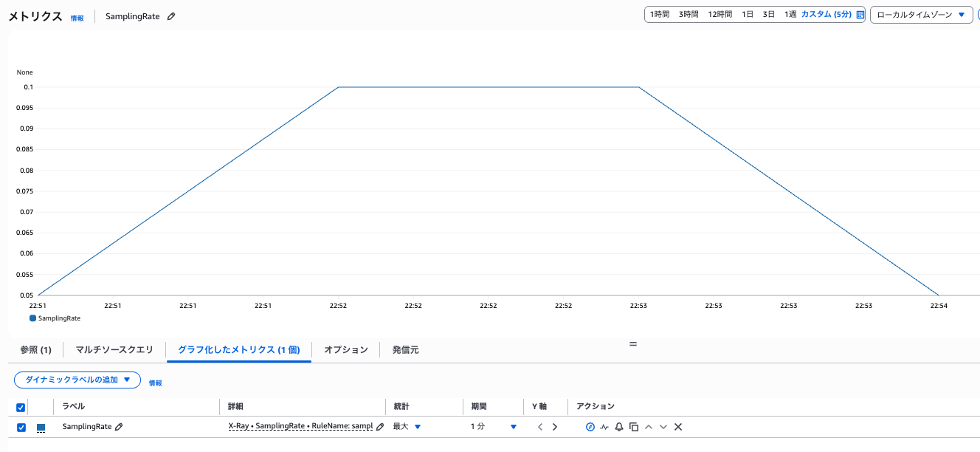
Task: Click the edit pencil beside the SamplingRate graph title
Action: (171, 16)
